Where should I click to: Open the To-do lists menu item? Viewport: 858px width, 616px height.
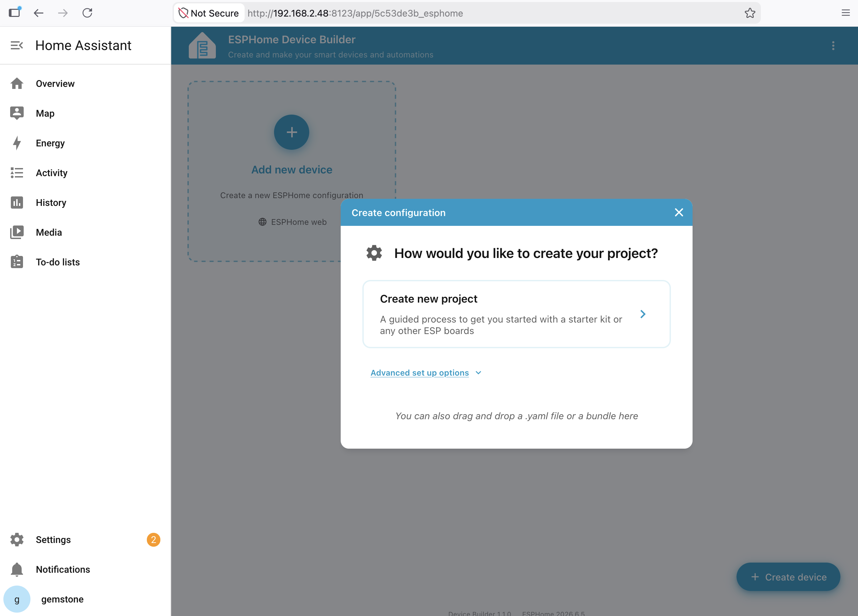pos(86,262)
